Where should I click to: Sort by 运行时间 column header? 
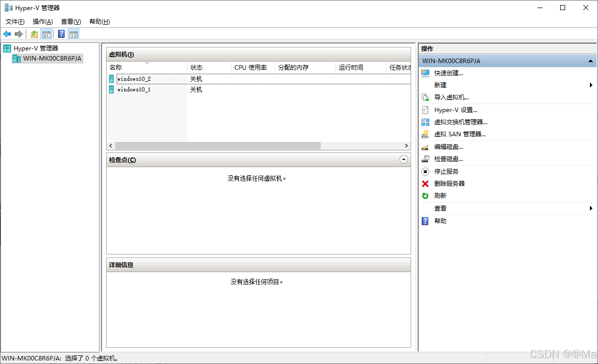[x=361, y=68]
